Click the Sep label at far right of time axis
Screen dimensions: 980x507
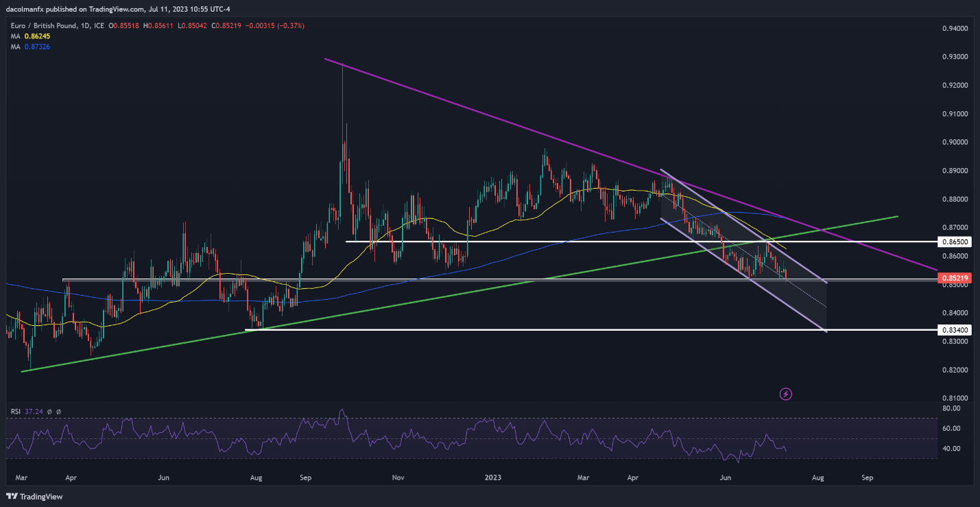867,476
